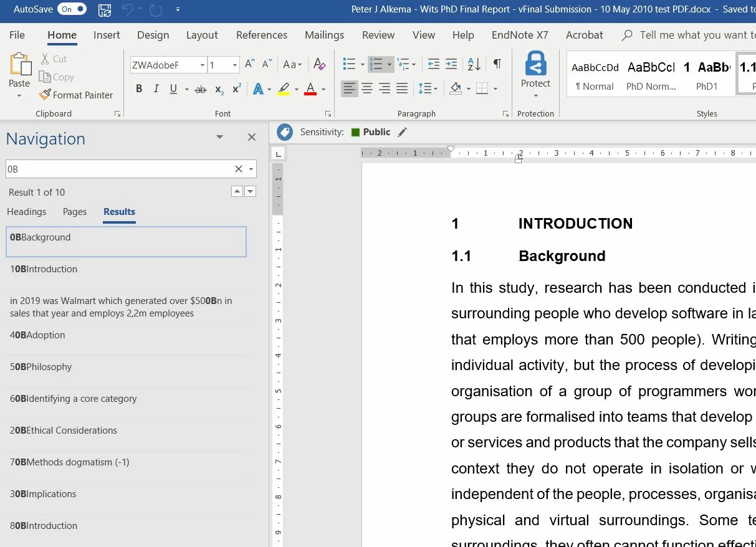Click the Format Painter tool
Screen dimensions: 756x547
(x=76, y=95)
